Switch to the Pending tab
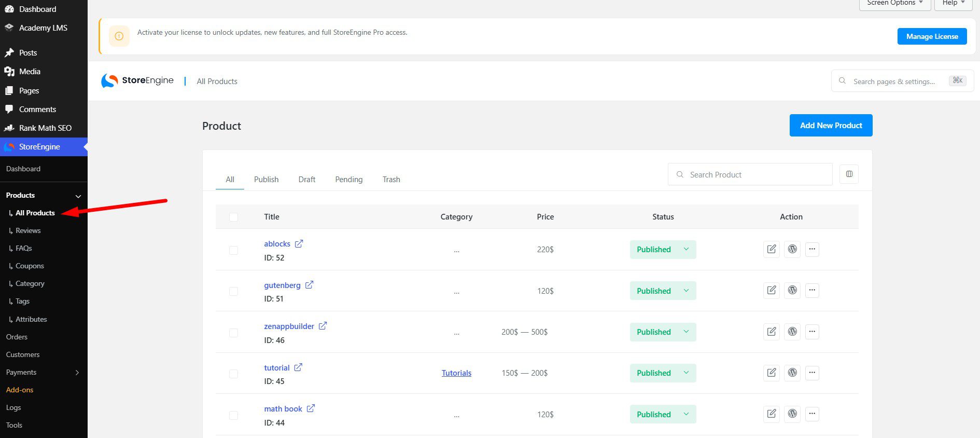 [x=349, y=180]
